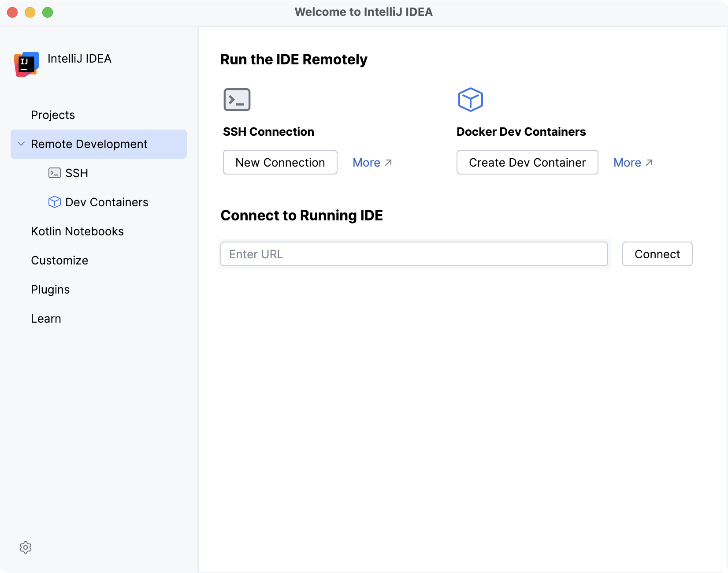
Task: Switch to the Projects section
Action: [x=53, y=115]
